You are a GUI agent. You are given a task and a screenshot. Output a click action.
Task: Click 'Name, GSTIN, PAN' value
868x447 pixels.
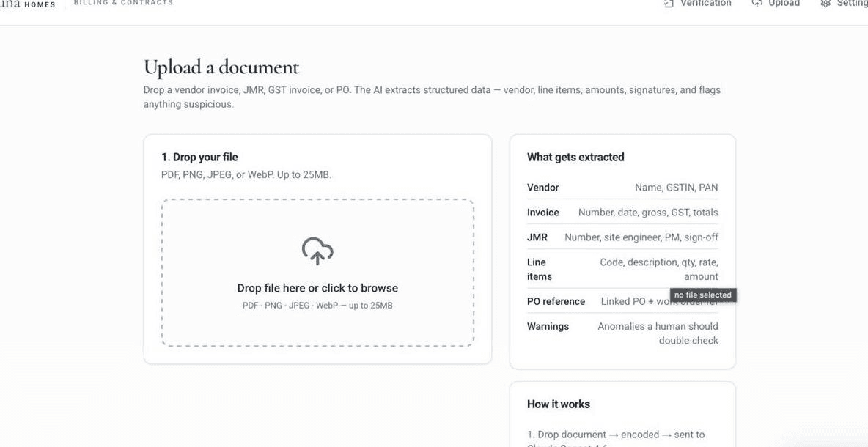(x=677, y=188)
